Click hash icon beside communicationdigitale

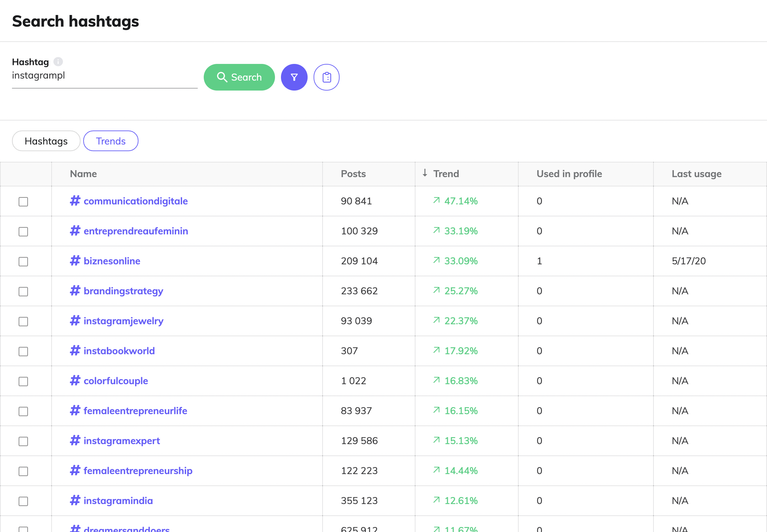click(x=75, y=201)
